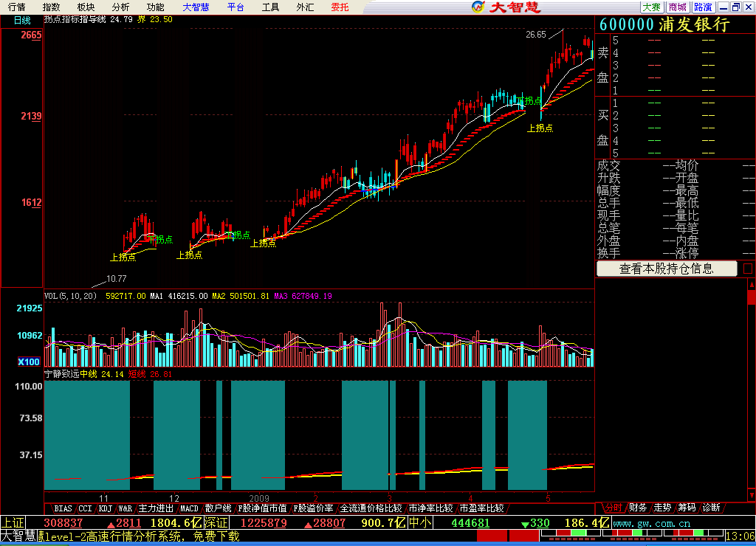Click the 拐点指标指导线 indicator title
The width and height of the screenshot is (756, 546).
click(75, 19)
